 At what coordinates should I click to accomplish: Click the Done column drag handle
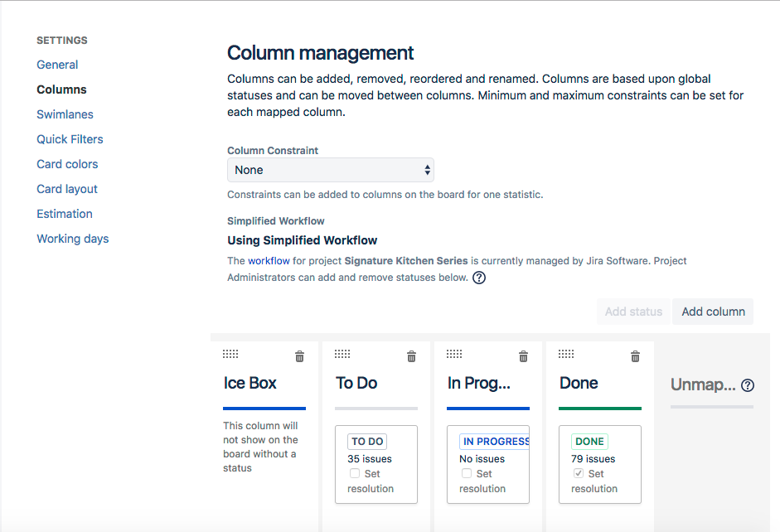click(x=566, y=354)
